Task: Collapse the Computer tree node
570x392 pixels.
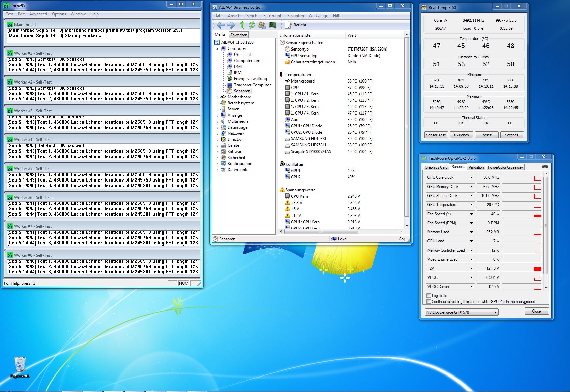Action: click(x=217, y=48)
